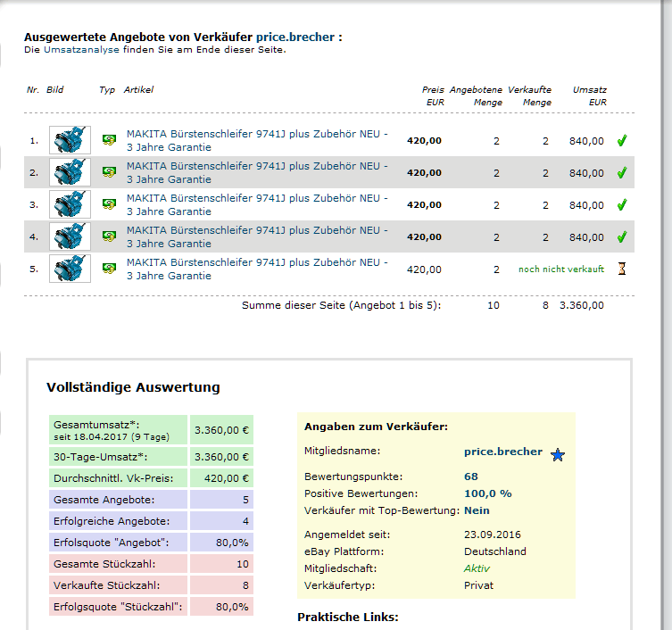Click the hourglass icon in row 5
Screen dimensions: 672x630
[622, 269]
